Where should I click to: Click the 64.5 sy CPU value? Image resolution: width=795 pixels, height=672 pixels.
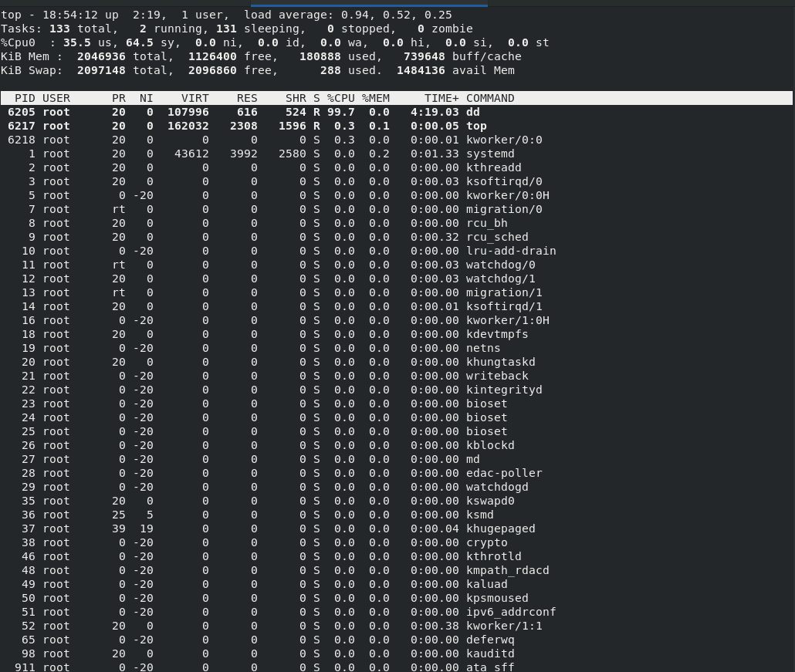(140, 43)
